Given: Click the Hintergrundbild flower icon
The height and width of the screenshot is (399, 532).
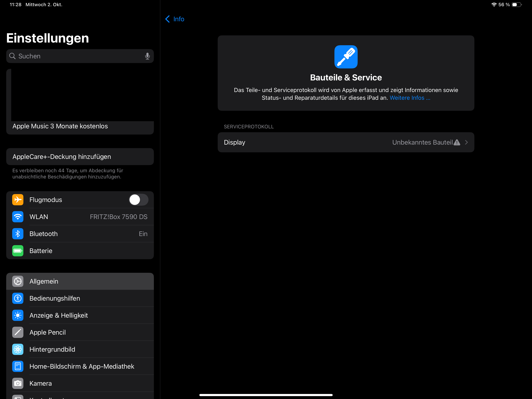Looking at the screenshot, I should pos(18,349).
